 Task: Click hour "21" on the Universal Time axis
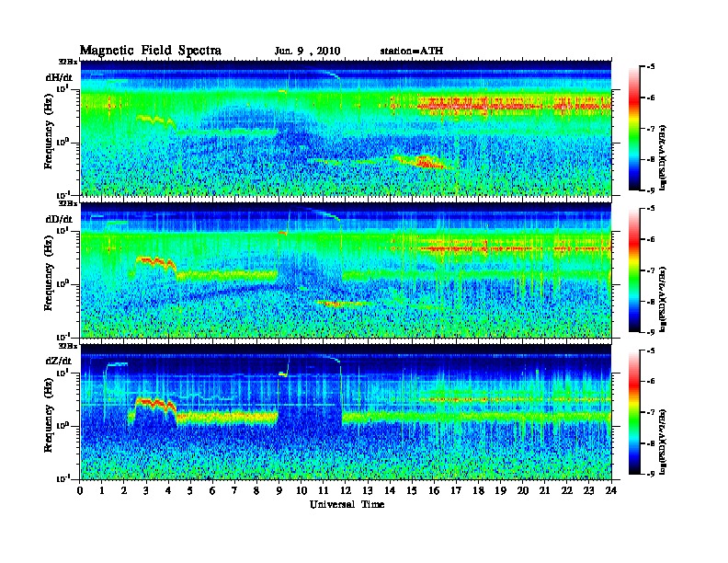544,491
